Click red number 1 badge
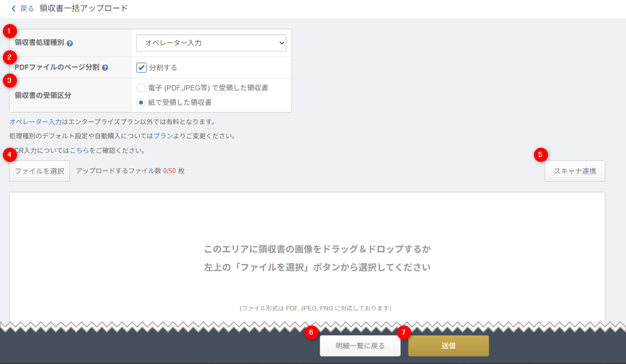The height and width of the screenshot is (364, 626). (10, 31)
